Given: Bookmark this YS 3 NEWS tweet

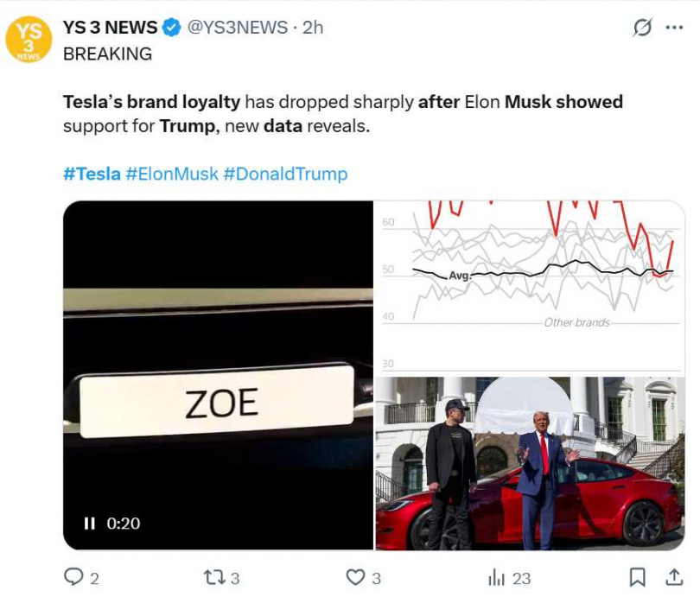Looking at the screenshot, I should (x=637, y=577).
